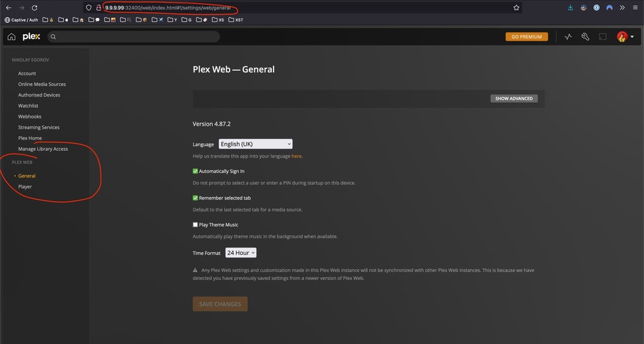Click the GO PREMIUM button
This screenshot has height=344, width=644.
(x=526, y=37)
